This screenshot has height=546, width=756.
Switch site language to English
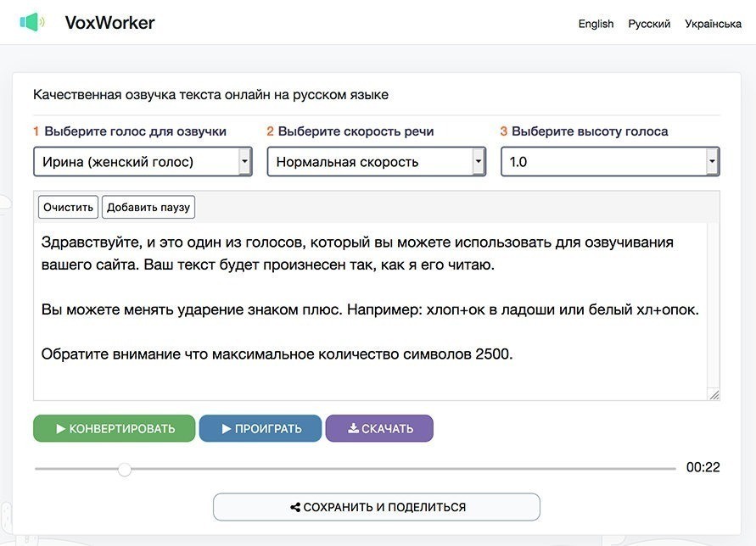(x=596, y=24)
